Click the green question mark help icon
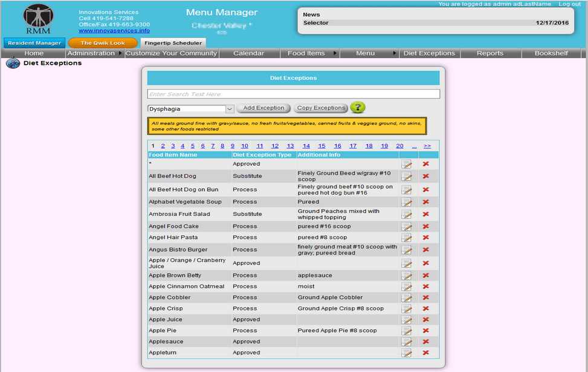This screenshot has width=588, height=372. coord(358,108)
